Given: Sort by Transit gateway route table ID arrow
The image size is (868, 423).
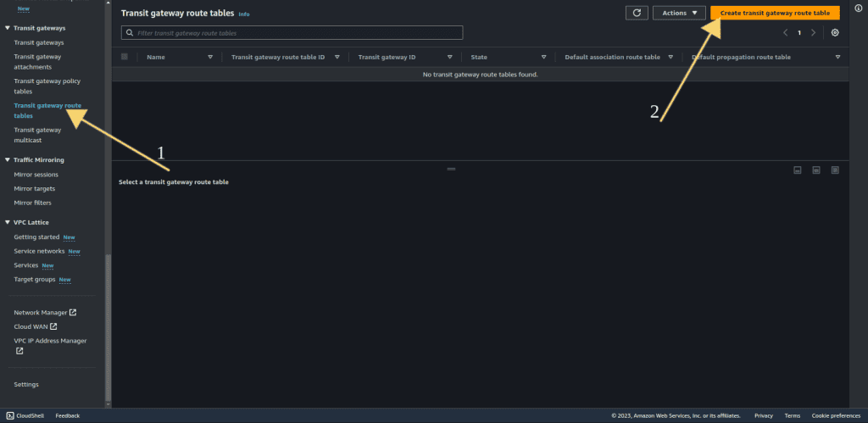Looking at the screenshot, I should 337,57.
